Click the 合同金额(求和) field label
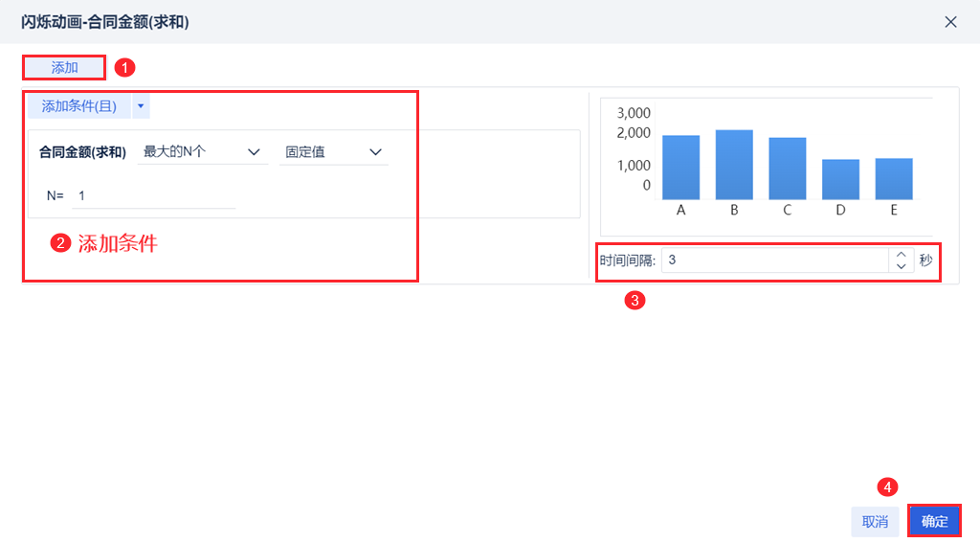The height and width of the screenshot is (543, 980). [x=82, y=152]
